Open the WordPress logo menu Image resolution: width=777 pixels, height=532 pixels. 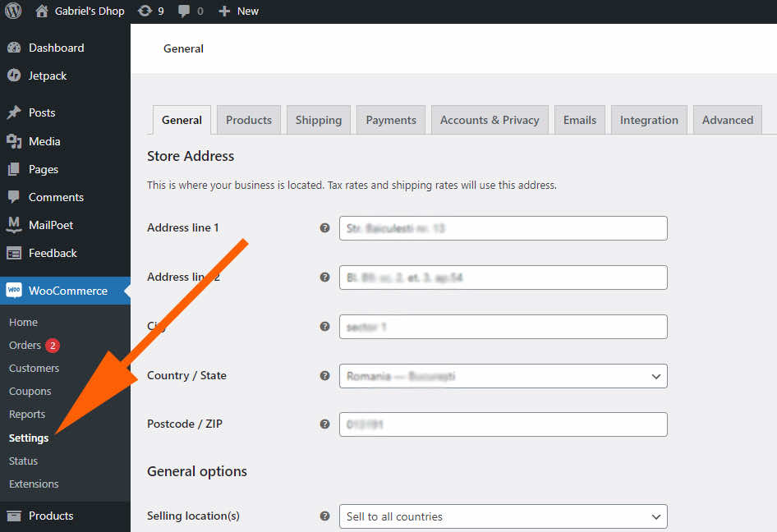tap(13, 11)
